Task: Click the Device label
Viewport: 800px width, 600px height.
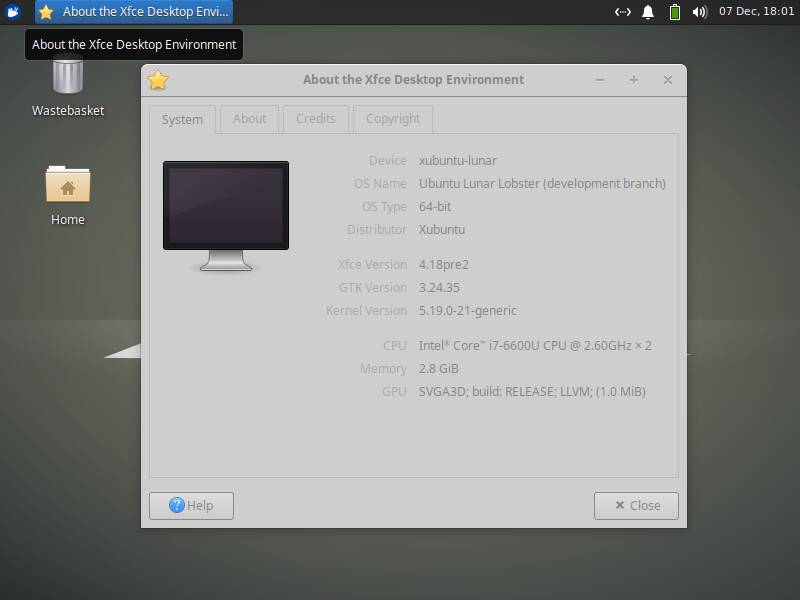Action: pos(387,161)
